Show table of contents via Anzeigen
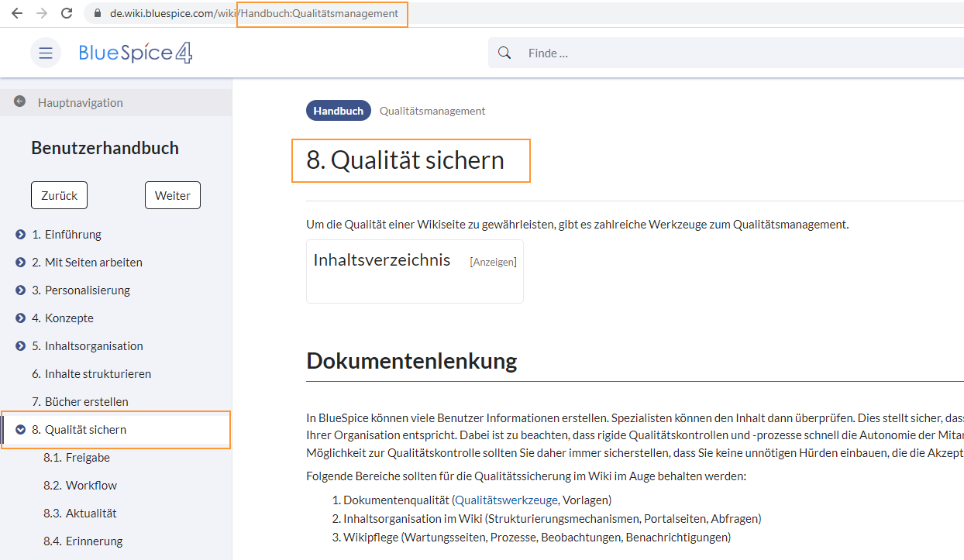 tap(493, 262)
